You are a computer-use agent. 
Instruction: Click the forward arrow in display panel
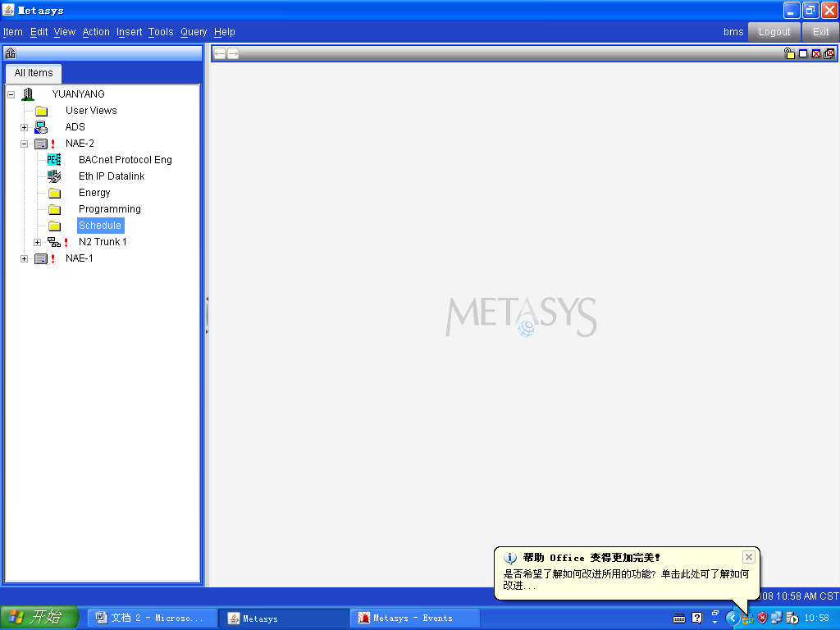233,54
